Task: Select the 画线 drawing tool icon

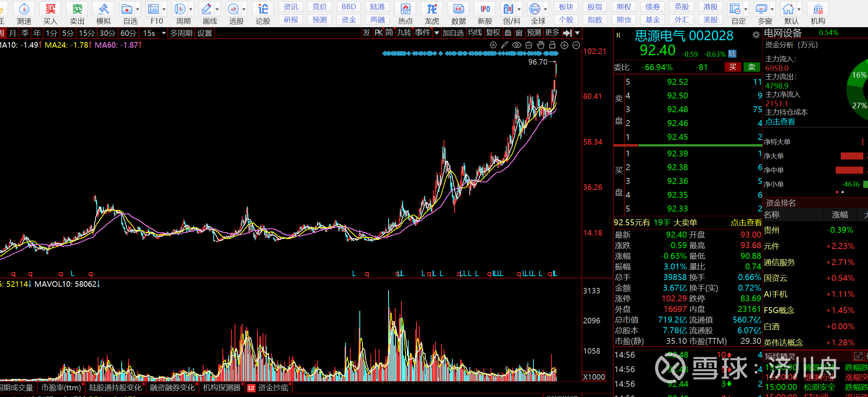Action: [206, 9]
